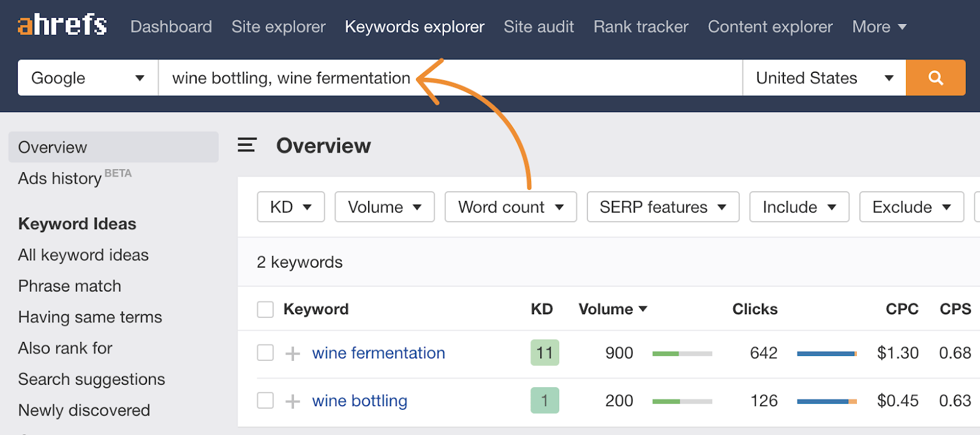The height and width of the screenshot is (435, 980).
Task: Open Search suggestions in sidebar
Action: pyautogui.click(x=92, y=379)
